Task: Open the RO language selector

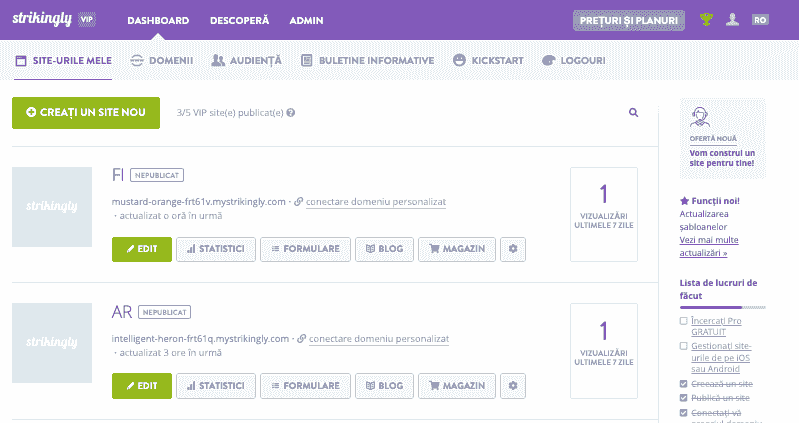Action: click(x=760, y=20)
